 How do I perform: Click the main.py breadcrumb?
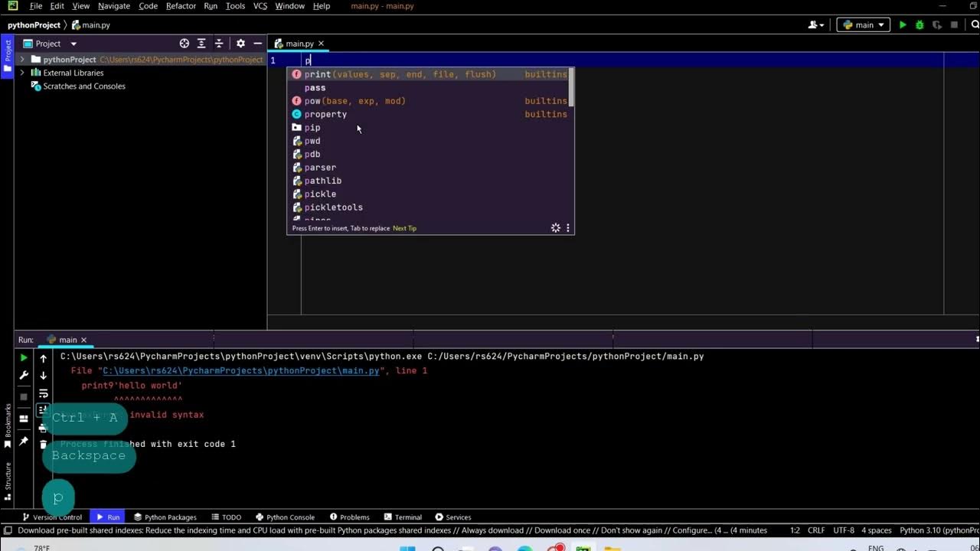point(91,25)
